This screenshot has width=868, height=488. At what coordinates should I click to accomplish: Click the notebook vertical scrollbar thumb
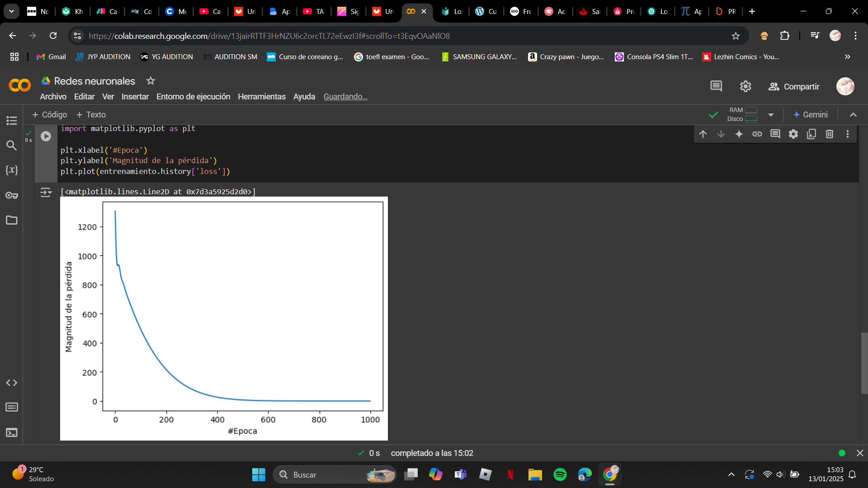864,363
